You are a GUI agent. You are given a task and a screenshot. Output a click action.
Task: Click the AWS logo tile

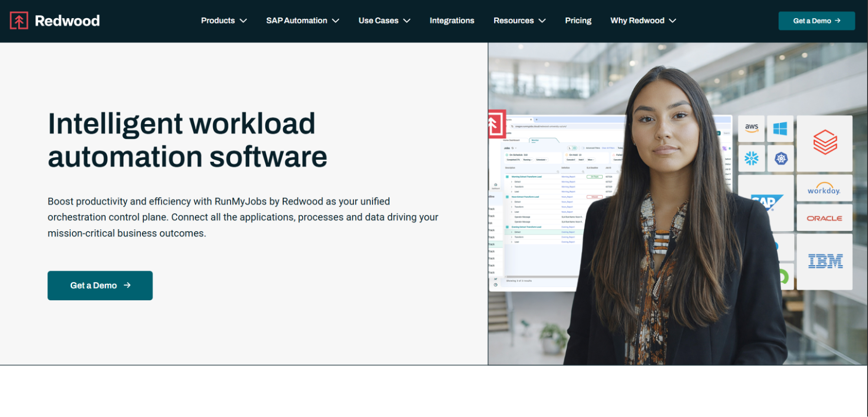752,129
